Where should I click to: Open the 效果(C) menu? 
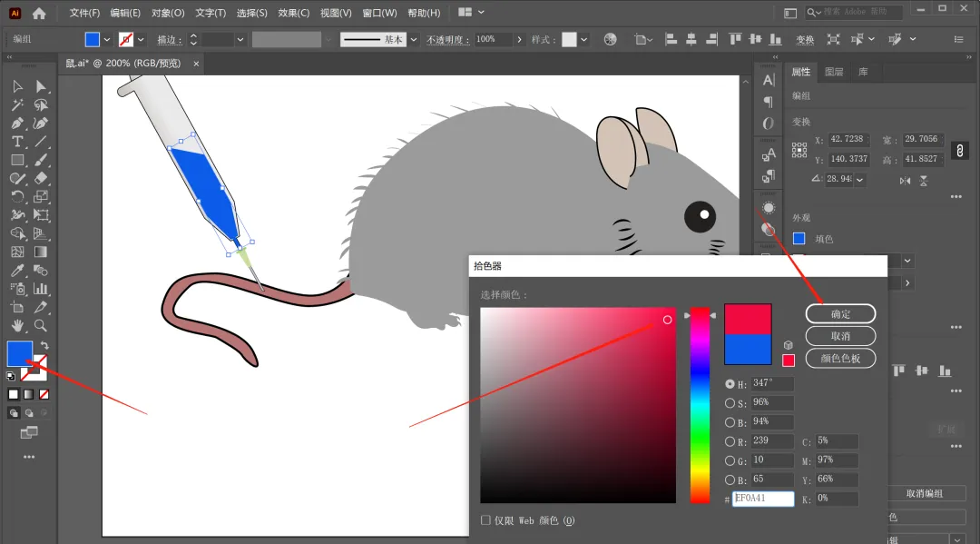[293, 13]
